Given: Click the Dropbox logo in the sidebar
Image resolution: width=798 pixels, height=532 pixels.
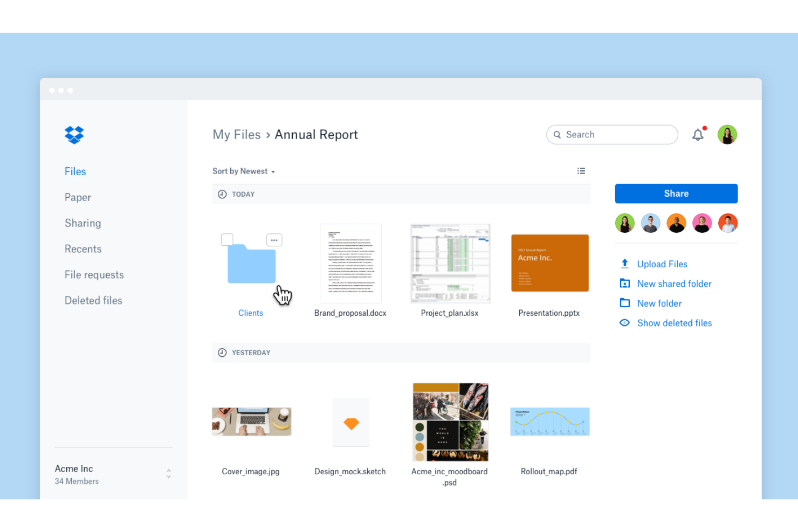Looking at the screenshot, I should (x=74, y=135).
